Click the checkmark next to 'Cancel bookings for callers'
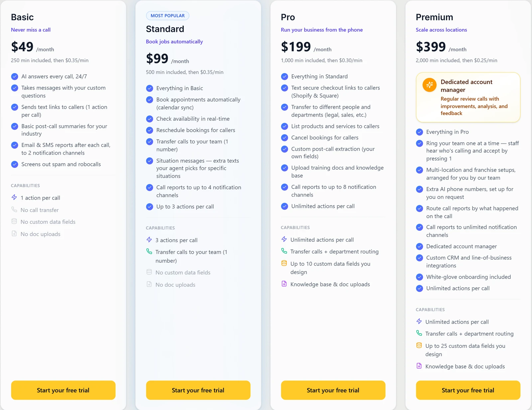532x410 pixels. 285,138
